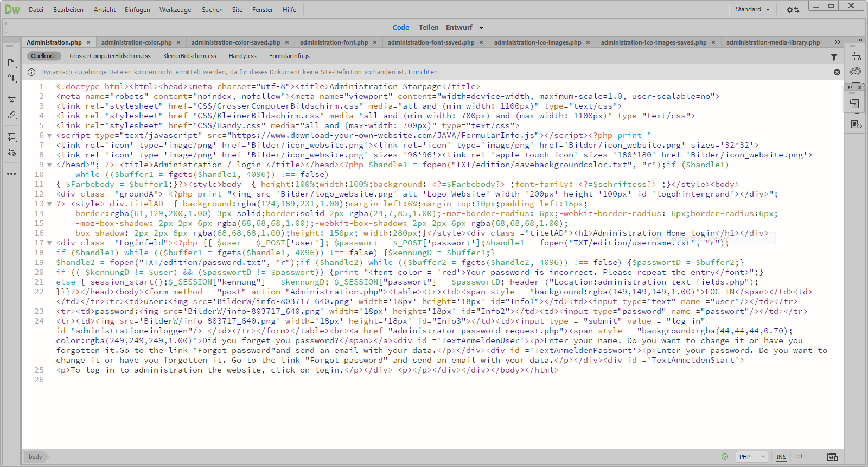
Task: Open the Suchen menu
Action: pyautogui.click(x=212, y=10)
